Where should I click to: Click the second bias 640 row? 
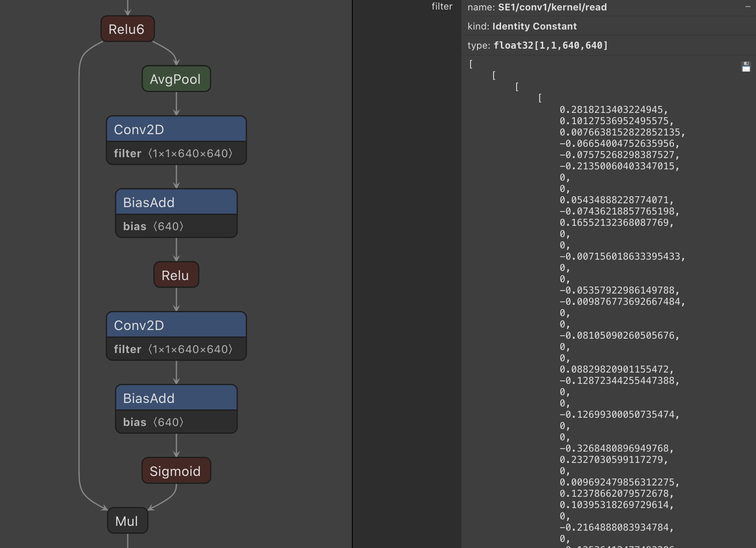click(x=176, y=422)
